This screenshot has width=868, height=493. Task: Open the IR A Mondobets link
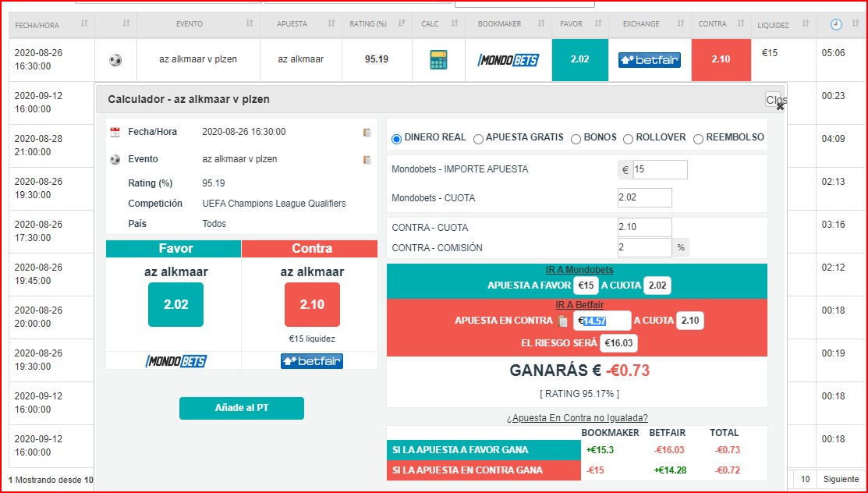(x=579, y=270)
